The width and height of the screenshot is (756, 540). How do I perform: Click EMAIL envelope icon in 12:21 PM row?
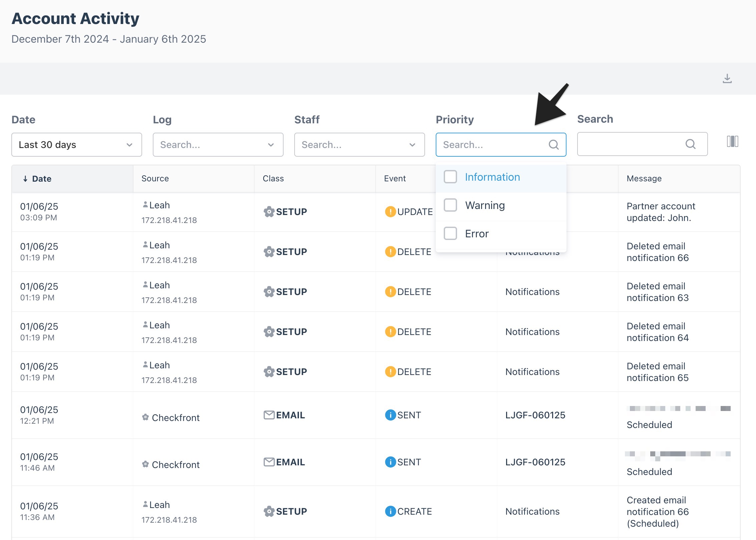(x=269, y=415)
